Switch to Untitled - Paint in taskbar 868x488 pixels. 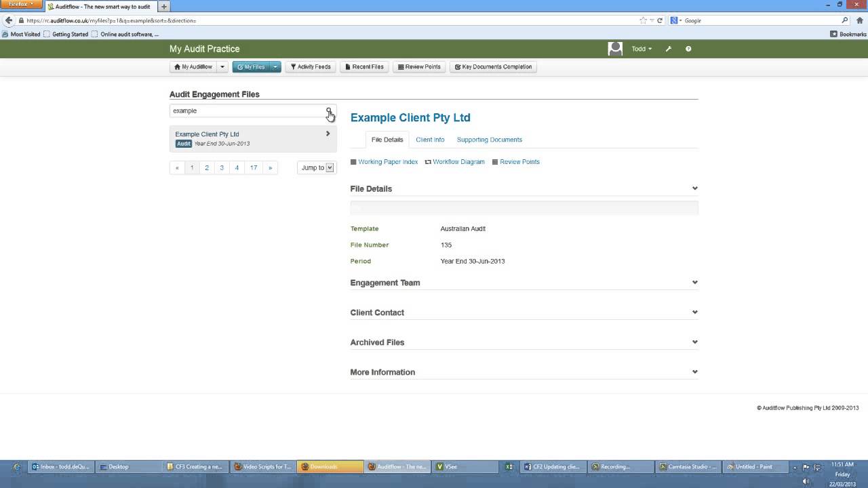coord(754,466)
